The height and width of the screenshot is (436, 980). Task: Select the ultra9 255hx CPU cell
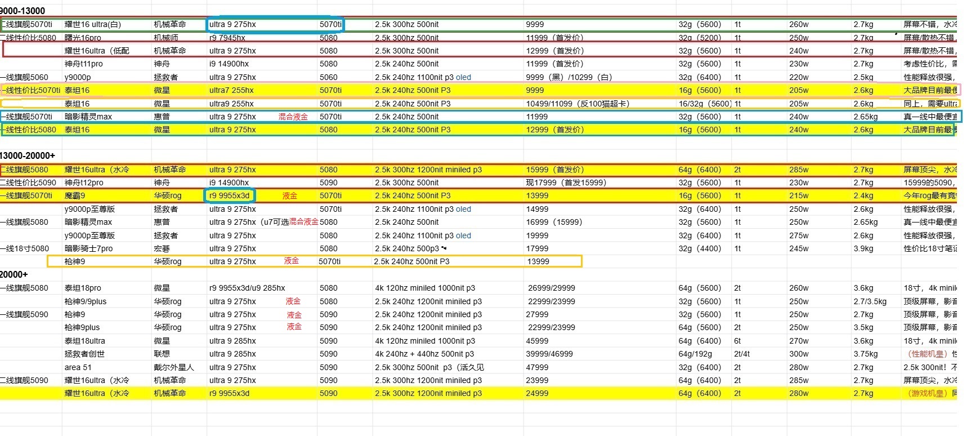(x=231, y=104)
